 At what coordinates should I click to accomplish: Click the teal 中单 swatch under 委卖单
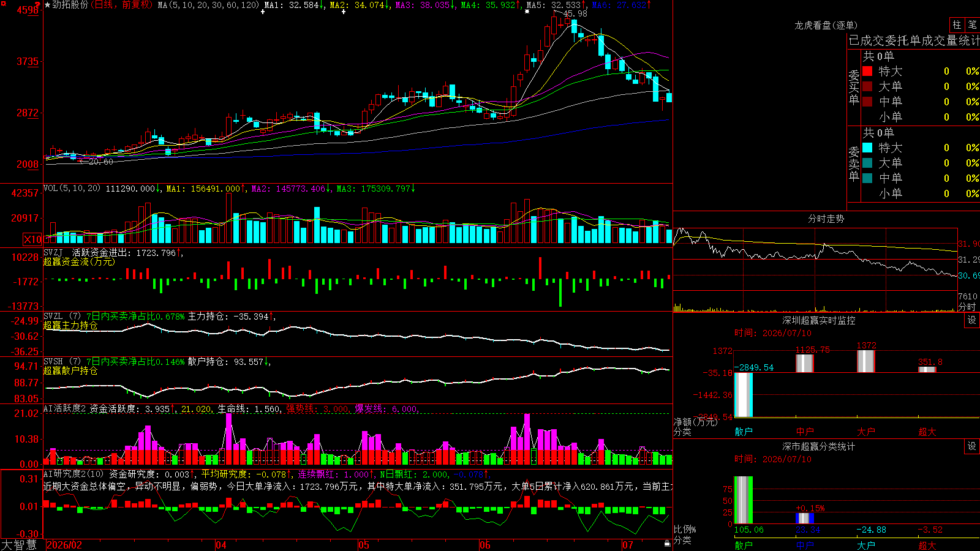tap(867, 178)
